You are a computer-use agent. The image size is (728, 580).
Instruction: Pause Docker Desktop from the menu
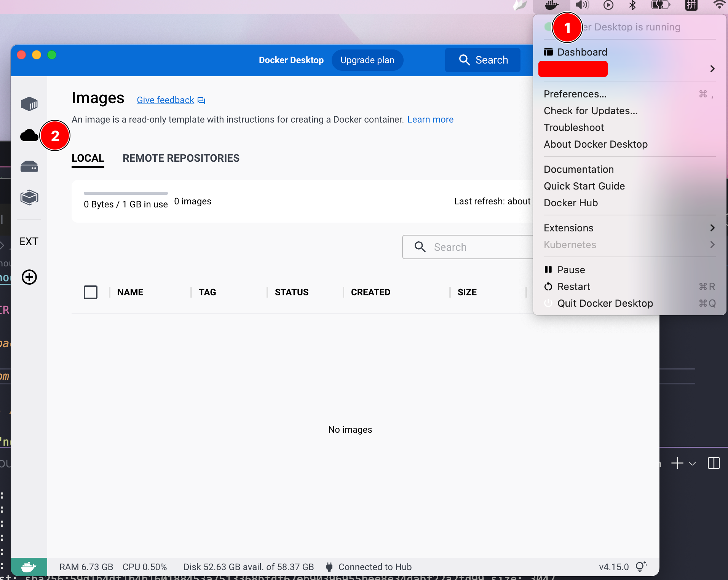571,270
